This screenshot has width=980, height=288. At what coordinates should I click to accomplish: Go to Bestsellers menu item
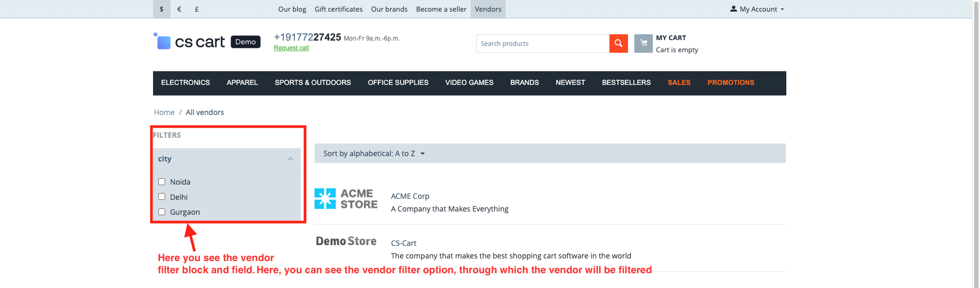626,83
